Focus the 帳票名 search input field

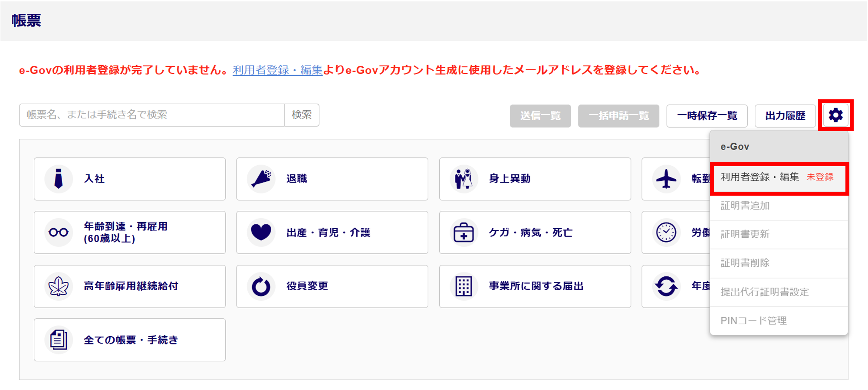pyautogui.click(x=151, y=115)
